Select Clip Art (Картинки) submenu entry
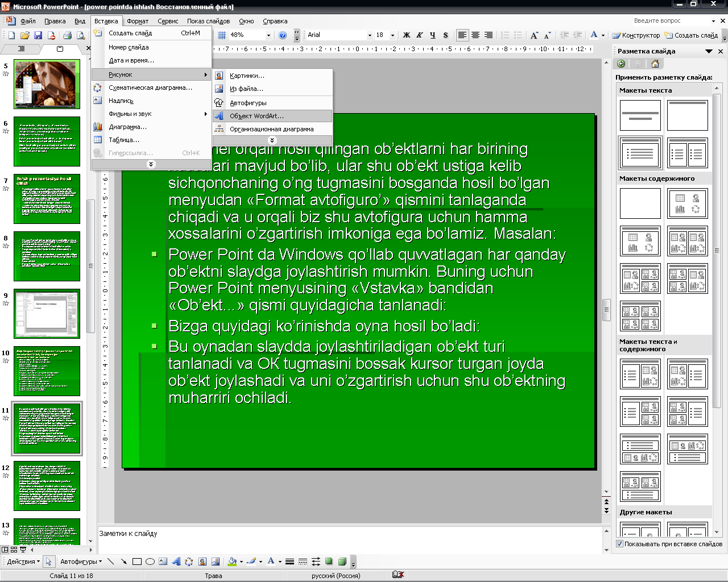Image resolution: width=728 pixels, height=582 pixels. coord(272,76)
